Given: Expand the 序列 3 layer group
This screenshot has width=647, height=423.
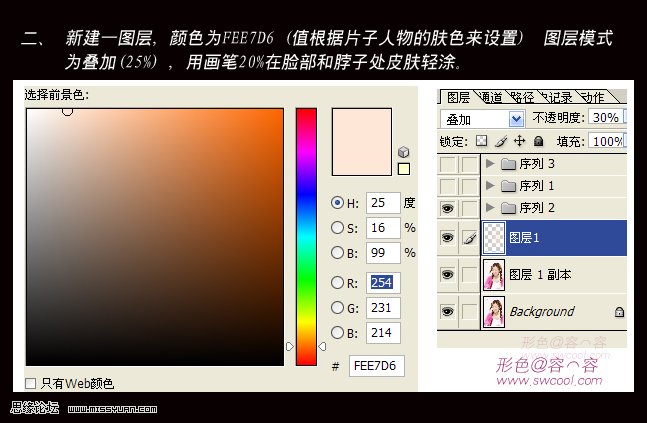Looking at the screenshot, I should [490, 164].
